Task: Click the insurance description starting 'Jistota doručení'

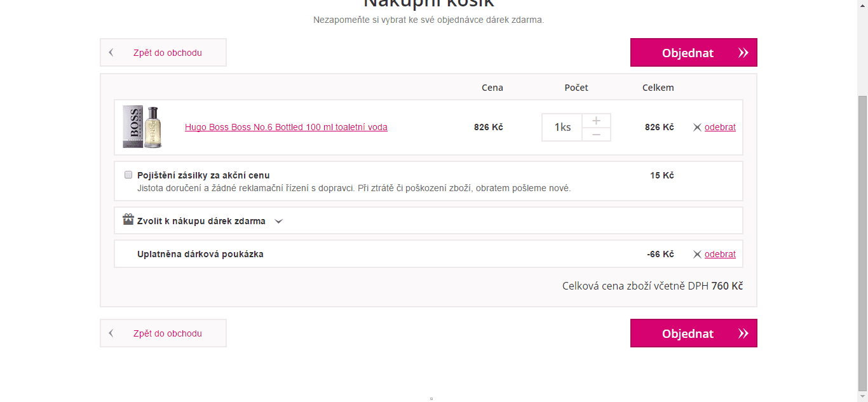Action: coord(354,188)
